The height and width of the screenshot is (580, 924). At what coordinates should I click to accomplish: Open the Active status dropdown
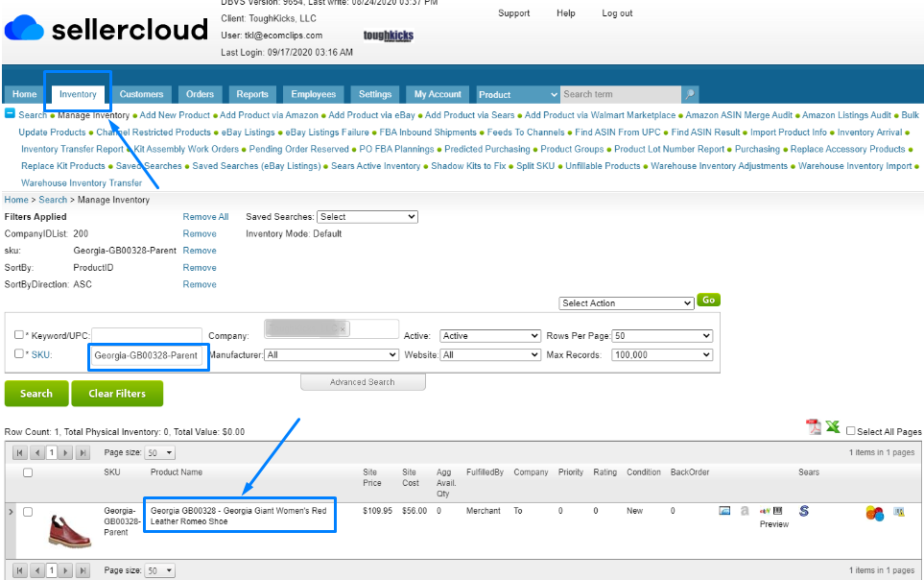click(x=489, y=336)
